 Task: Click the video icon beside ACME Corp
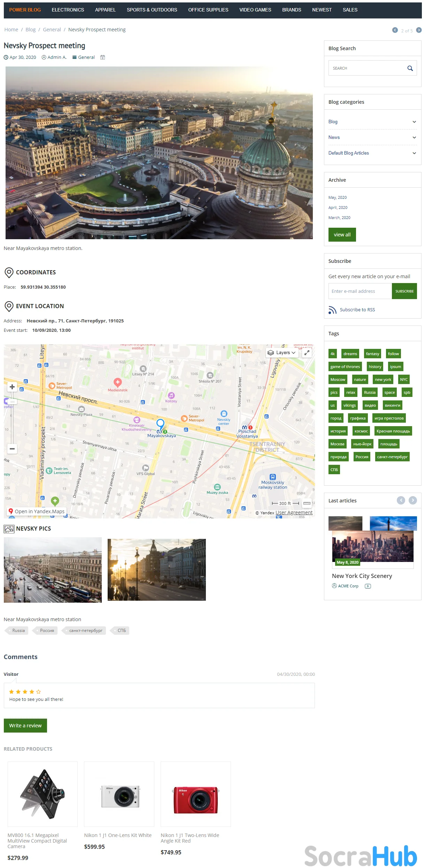click(368, 586)
